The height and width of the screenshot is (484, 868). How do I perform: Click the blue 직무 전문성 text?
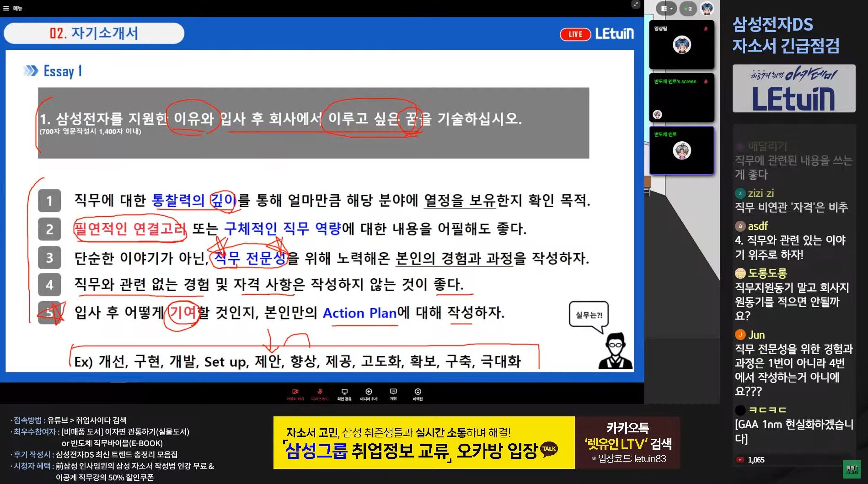click(250, 258)
